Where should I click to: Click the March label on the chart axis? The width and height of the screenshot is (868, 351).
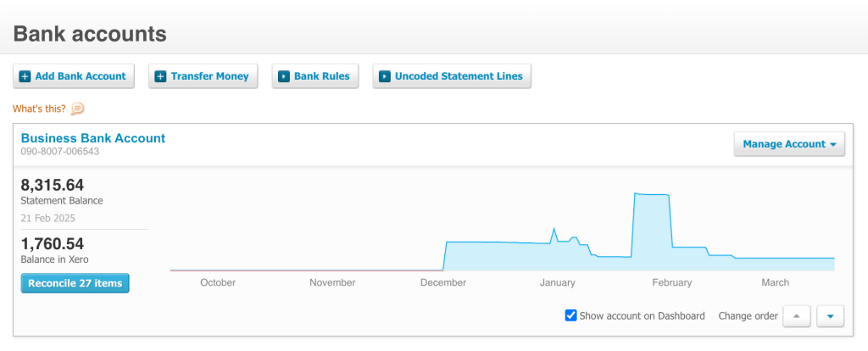[775, 282]
